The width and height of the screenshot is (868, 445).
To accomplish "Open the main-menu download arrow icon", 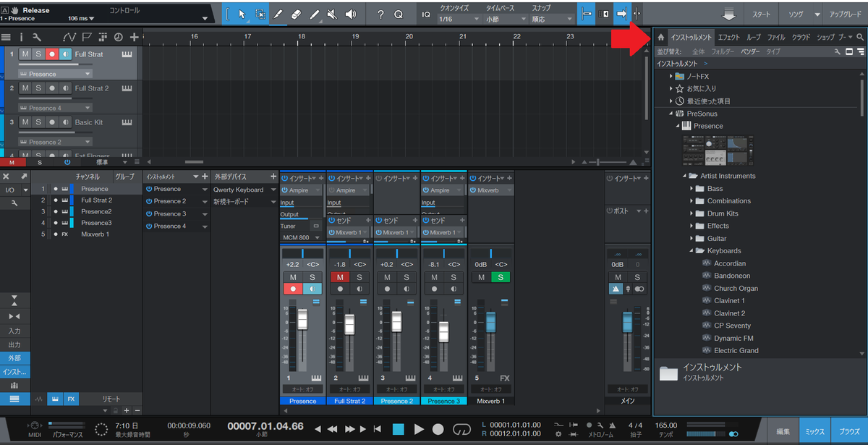I will pyautogui.click(x=728, y=14).
